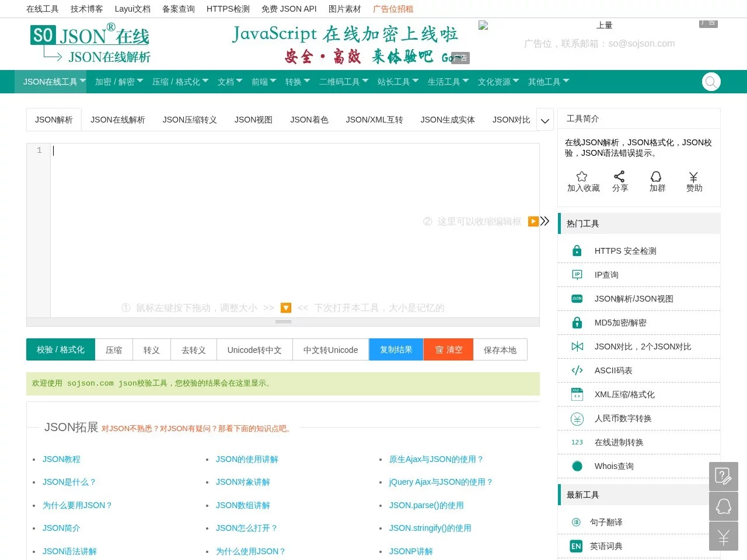Select the Whois查询 globe icon

[577, 466]
